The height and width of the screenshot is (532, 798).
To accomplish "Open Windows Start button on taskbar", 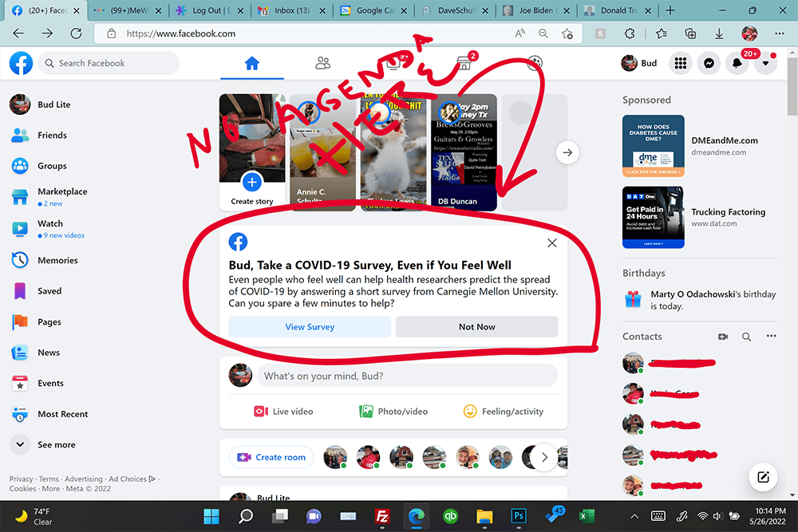I will [211, 516].
